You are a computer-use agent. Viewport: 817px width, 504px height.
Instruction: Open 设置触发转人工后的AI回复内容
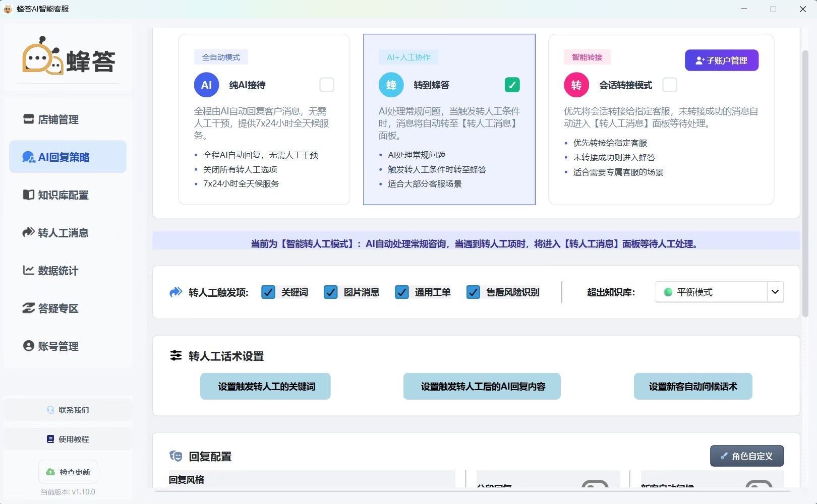tap(482, 387)
